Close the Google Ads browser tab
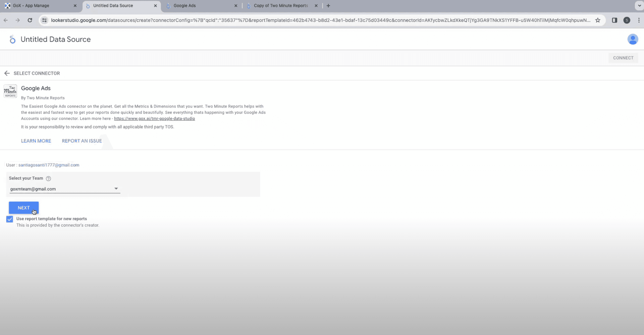Screen dimensions: 644x335 click(236, 6)
